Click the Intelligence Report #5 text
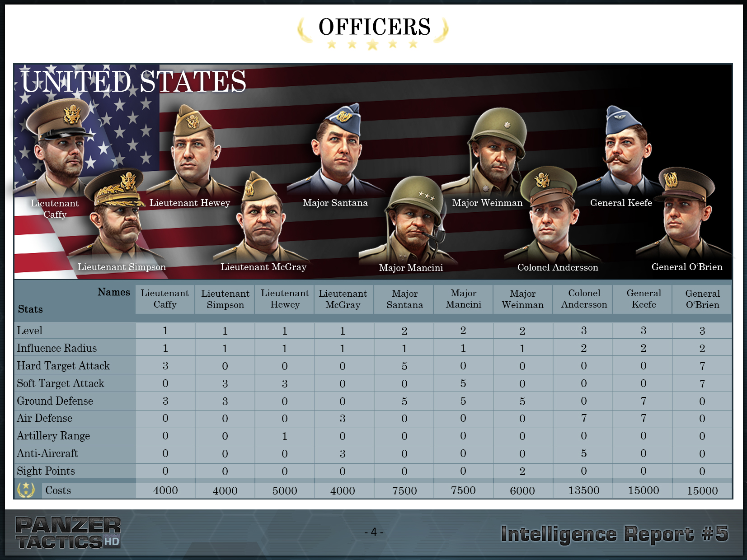This screenshot has height=560, width=747. pyautogui.click(x=615, y=534)
